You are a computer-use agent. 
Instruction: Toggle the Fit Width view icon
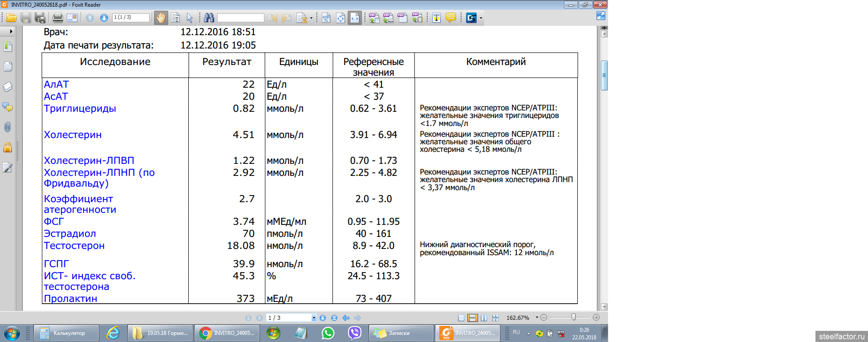355,18
